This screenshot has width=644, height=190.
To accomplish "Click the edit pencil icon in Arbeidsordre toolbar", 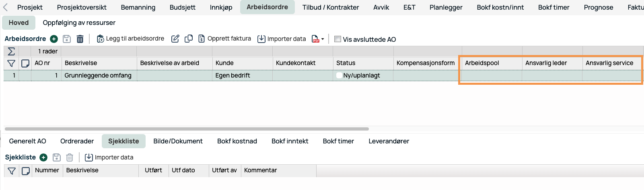I will pos(175,39).
